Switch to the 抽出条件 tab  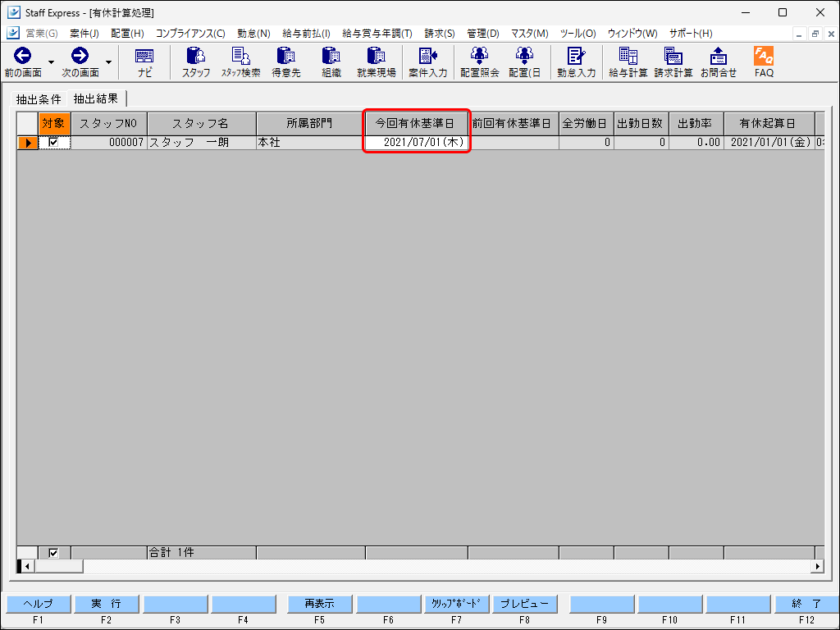point(39,99)
